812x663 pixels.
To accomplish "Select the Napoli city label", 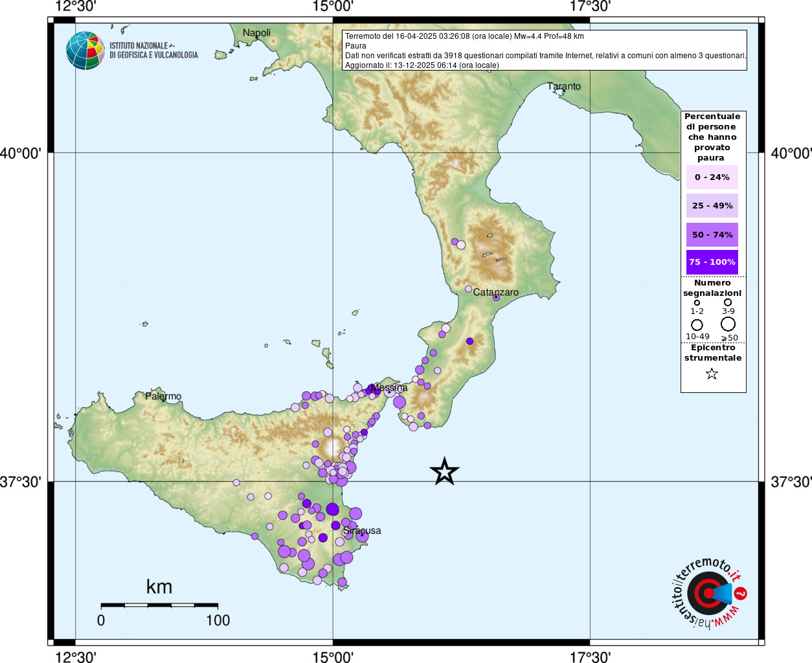I will (256, 32).
